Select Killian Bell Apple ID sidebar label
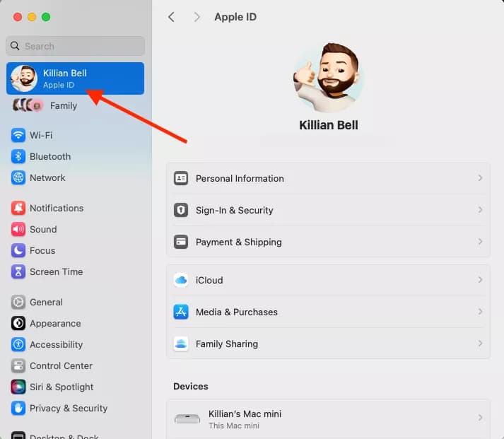 64,78
